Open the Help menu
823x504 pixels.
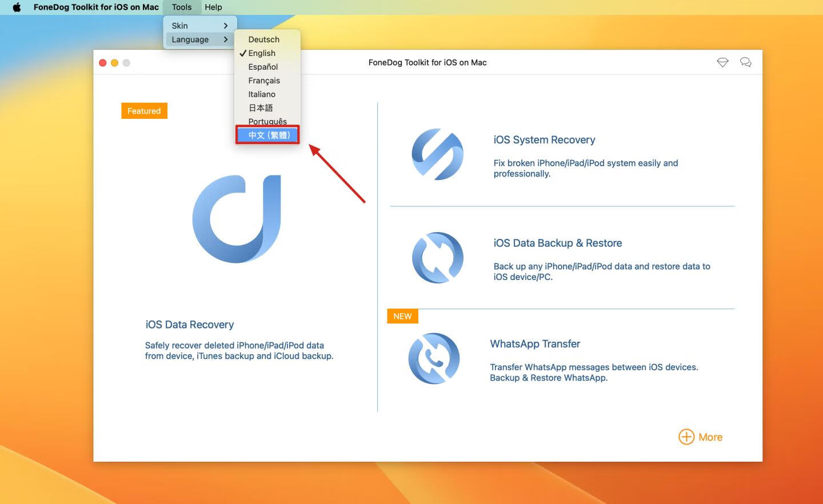[x=213, y=7]
